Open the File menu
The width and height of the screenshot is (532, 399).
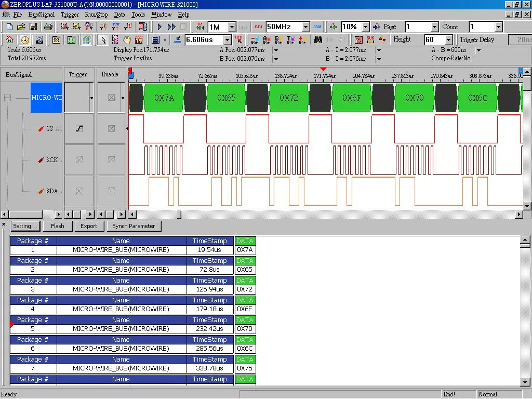click(x=17, y=15)
